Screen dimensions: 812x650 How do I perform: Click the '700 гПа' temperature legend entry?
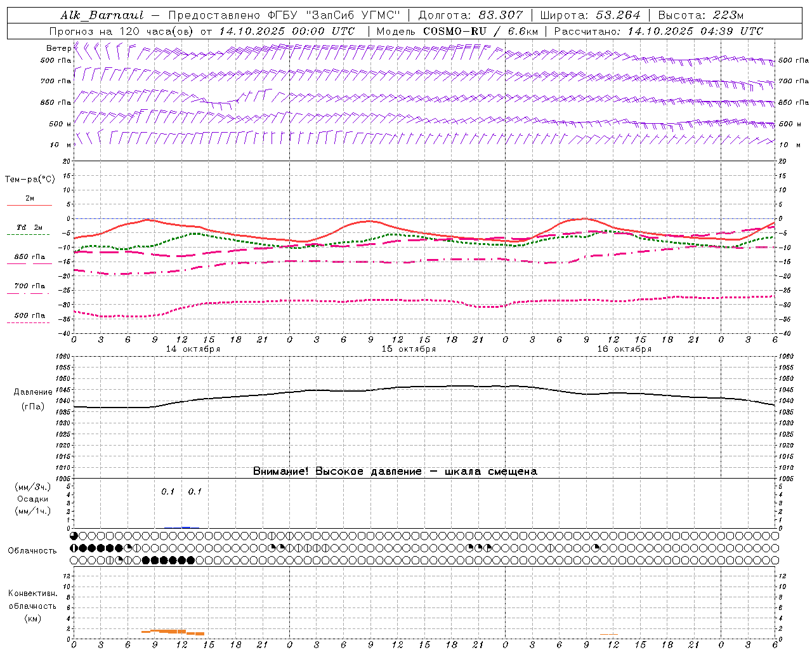[x=30, y=286]
